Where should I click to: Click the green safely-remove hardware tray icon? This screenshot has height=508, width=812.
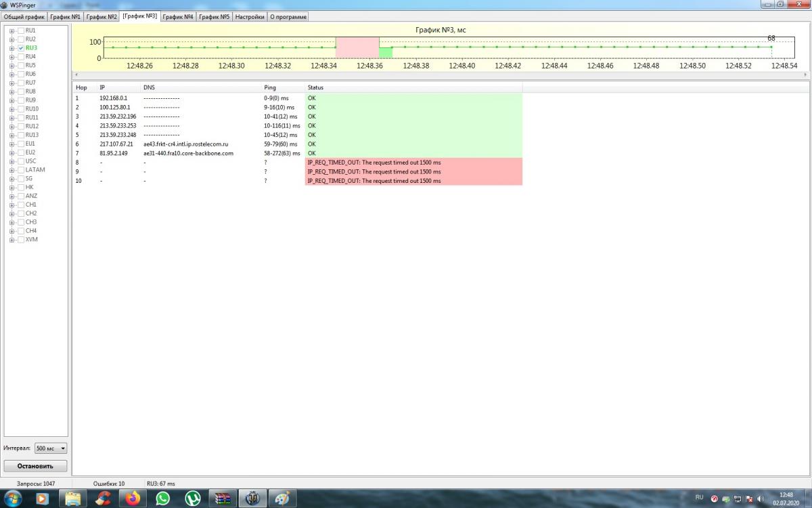(x=726, y=499)
